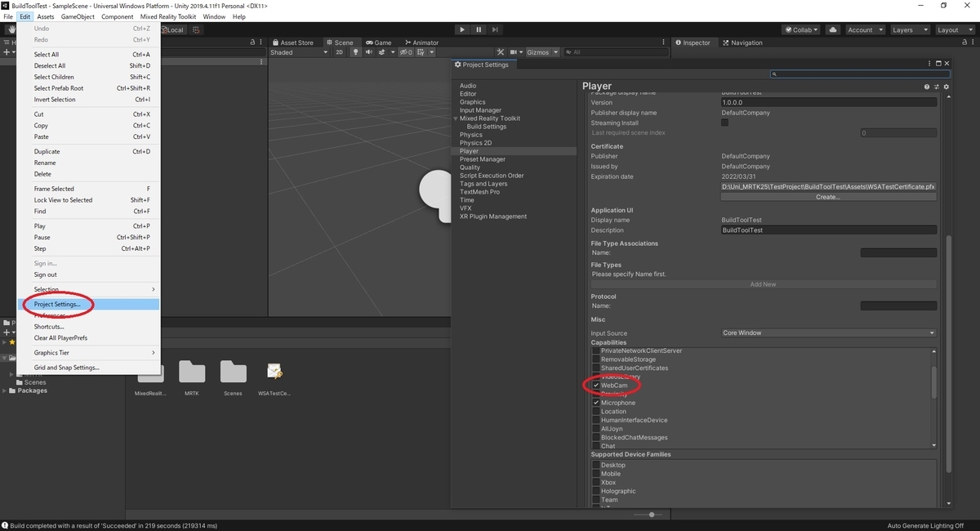The height and width of the screenshot is (531, 980).
Task: Select Build Settings under Mixed Reality Toolkit
Action: (x=487, y=127)
